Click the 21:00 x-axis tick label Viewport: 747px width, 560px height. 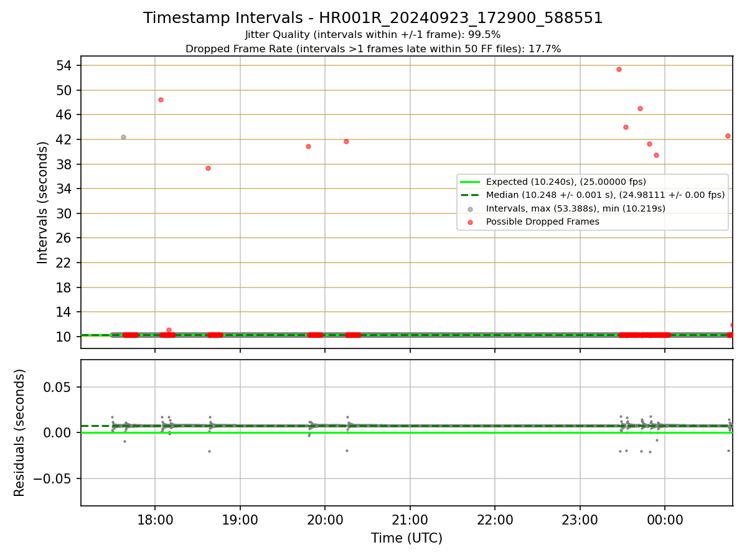[x=410, y=520]
